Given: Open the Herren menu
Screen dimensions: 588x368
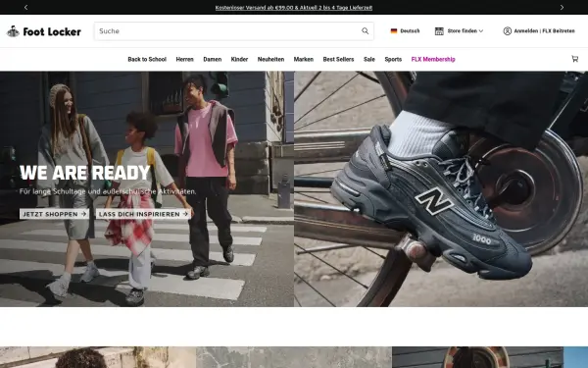Looking at the screenshot, I should 185,59.
